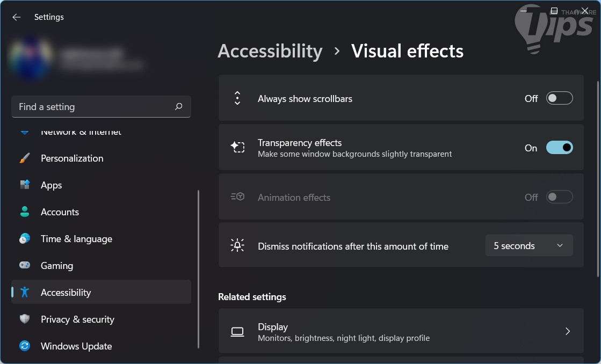Open Display settings via the chevron arrow
601x364 pixels.
[x=568, y=332]
